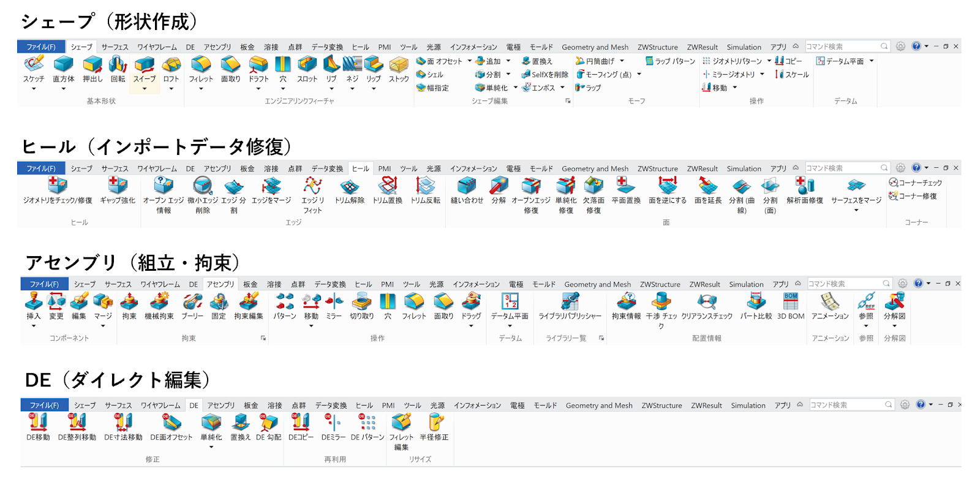Run the 干渉チェック interference check icon
This screenshot has width=980, height=484.
(661, 301)
